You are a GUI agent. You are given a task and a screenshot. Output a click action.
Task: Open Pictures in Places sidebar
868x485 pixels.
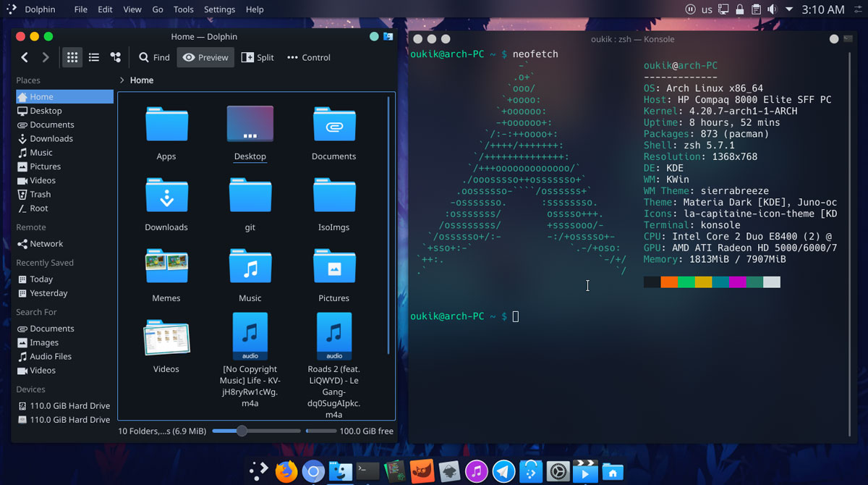pyautogui.click(x=64, y=166)
